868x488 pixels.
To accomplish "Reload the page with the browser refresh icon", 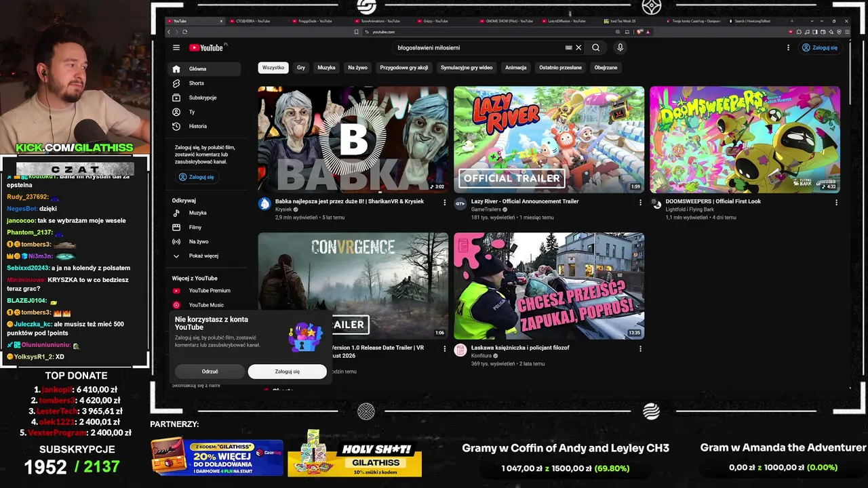I will coord(184,32).
